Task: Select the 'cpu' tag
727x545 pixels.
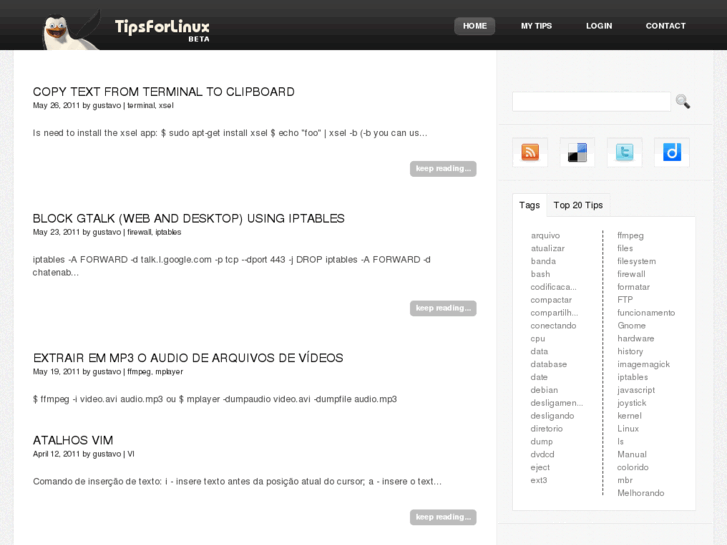Action: pos(538,339)
